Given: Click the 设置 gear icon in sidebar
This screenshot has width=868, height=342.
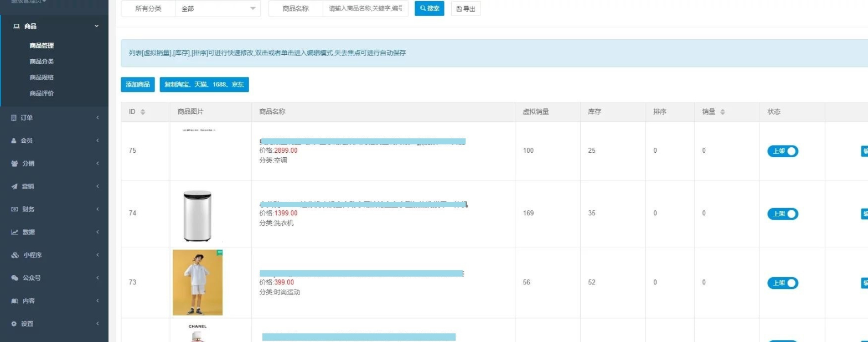Looking at the screenshot, I should point(14,324).
